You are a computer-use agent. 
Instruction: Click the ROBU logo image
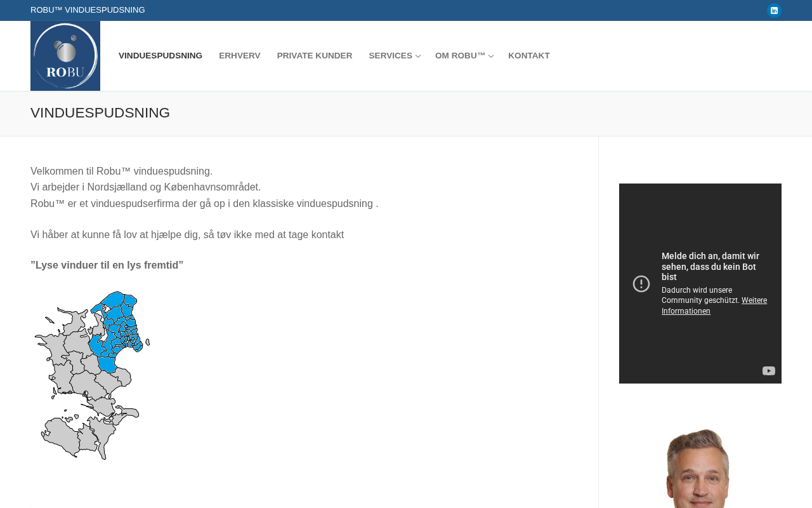click(65, 56)
